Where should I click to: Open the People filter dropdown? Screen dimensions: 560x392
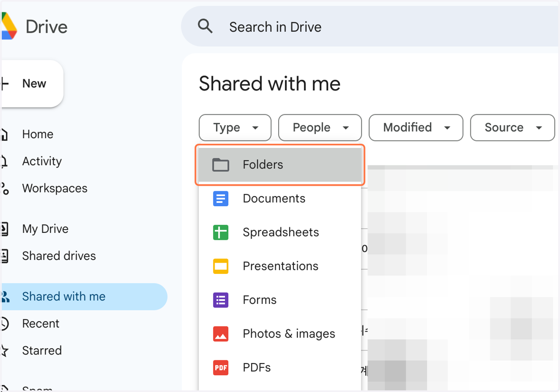(320, 127)
